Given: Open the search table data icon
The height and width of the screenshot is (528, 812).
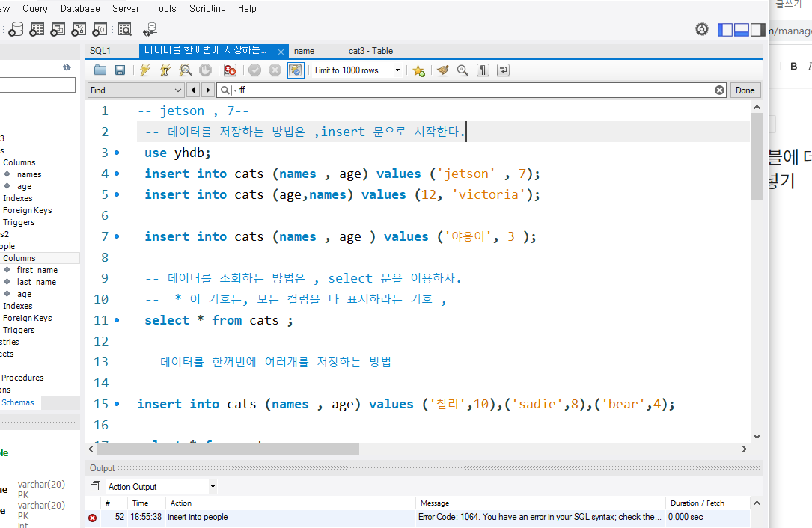Looking at the screenshot, I should coord(125,29).
